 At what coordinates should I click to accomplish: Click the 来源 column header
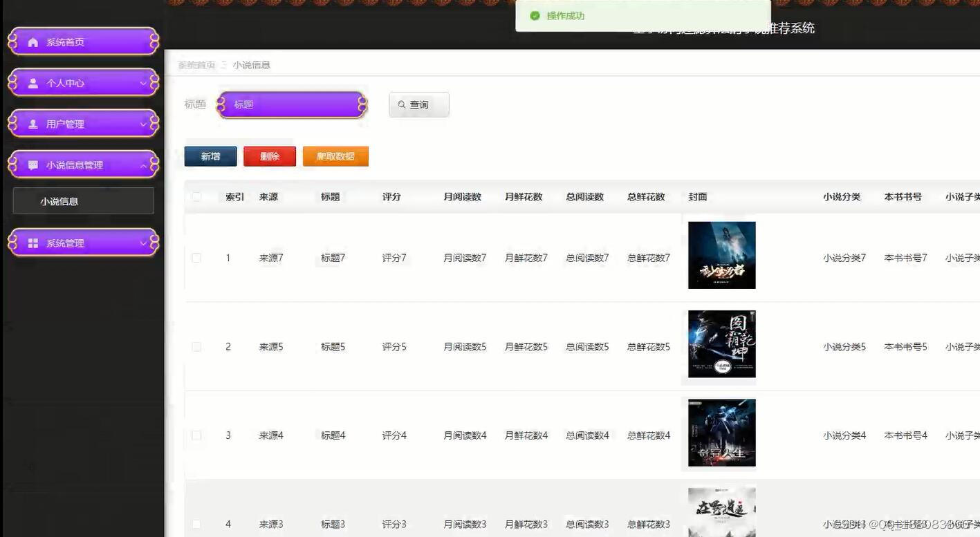pyautogui.click(x=269, y=197)
